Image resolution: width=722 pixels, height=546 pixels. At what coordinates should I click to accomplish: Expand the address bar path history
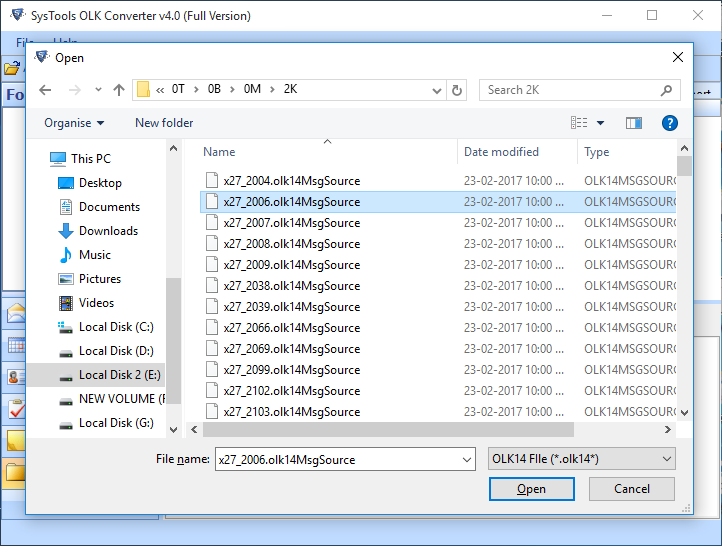437,90
